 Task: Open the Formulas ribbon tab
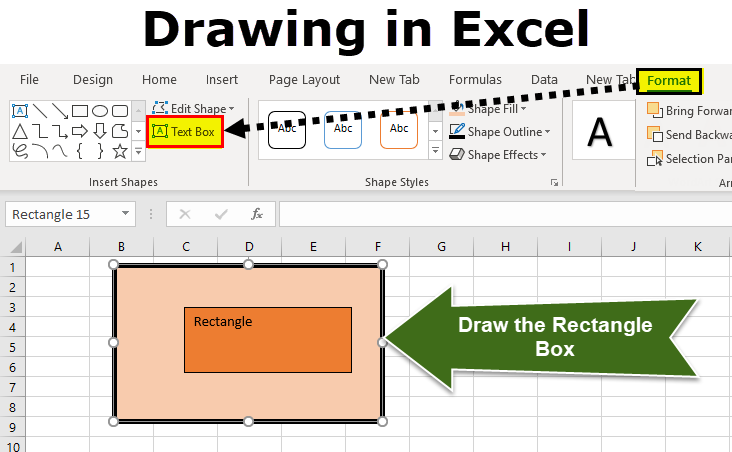pyautogui.click(x=475, y=80)
